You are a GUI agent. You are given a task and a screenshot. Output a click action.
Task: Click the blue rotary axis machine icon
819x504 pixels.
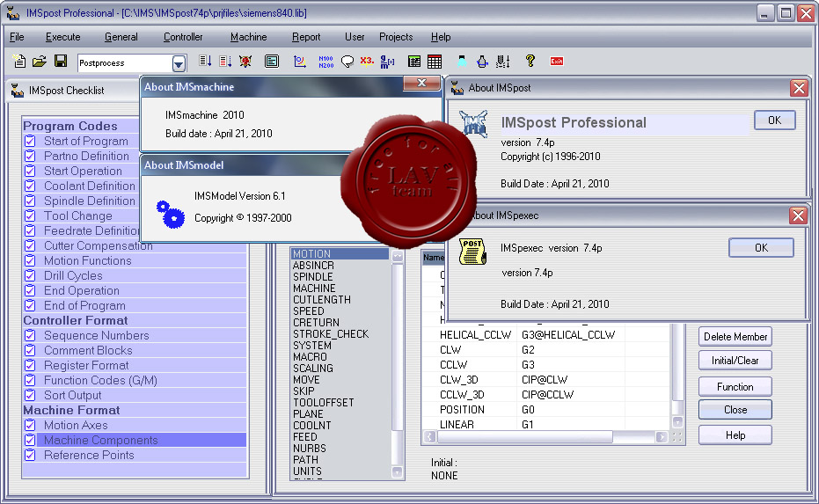[x=482, y=62]
